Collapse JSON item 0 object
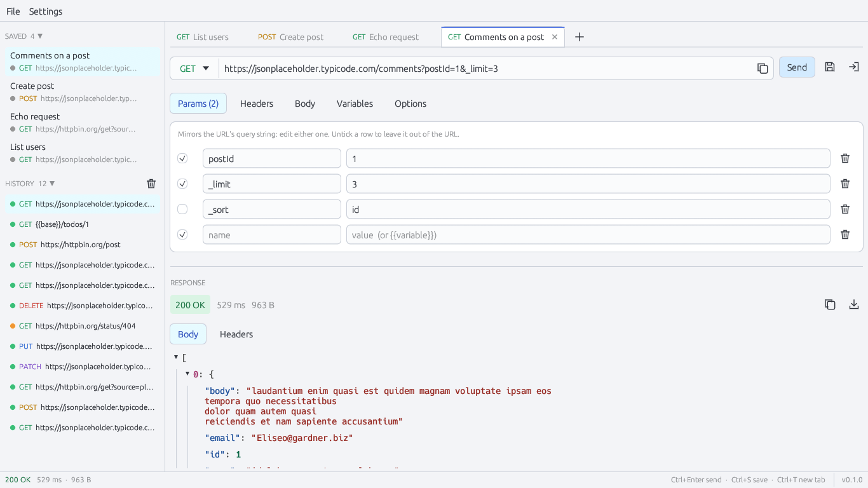 click(187, 374)
